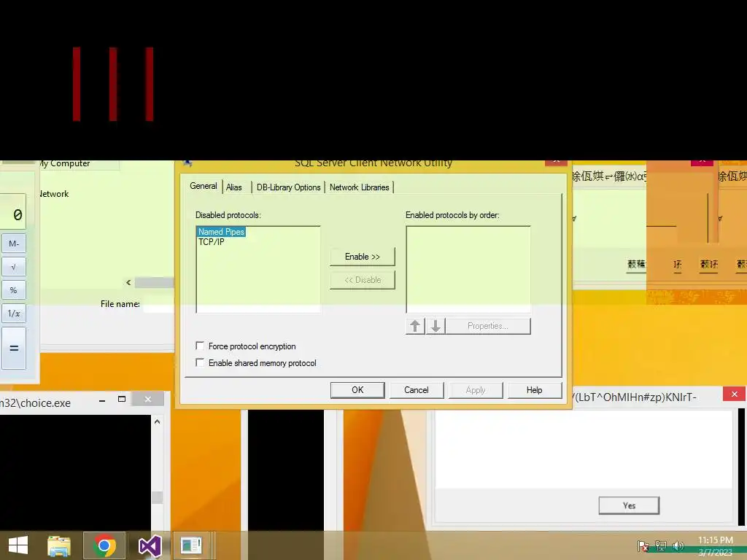Image resolution: width=747 pixels, height=560 pixels.
Task: Open the network tray icon
Action: [x=661, y=545]
